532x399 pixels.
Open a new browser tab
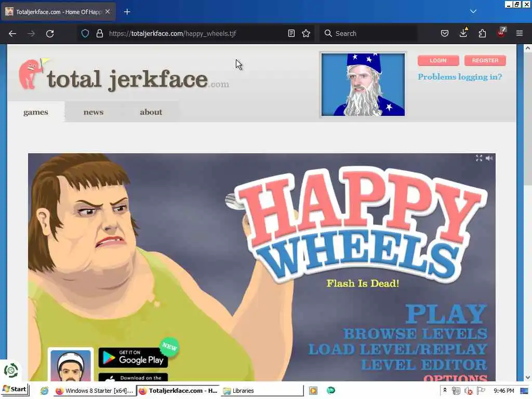tap(127, 12)
